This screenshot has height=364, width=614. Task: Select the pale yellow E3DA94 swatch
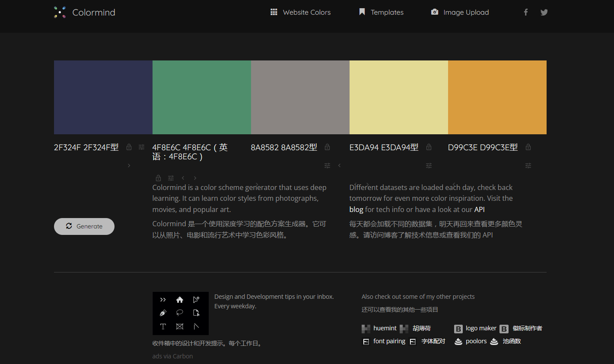pos(399,97)
